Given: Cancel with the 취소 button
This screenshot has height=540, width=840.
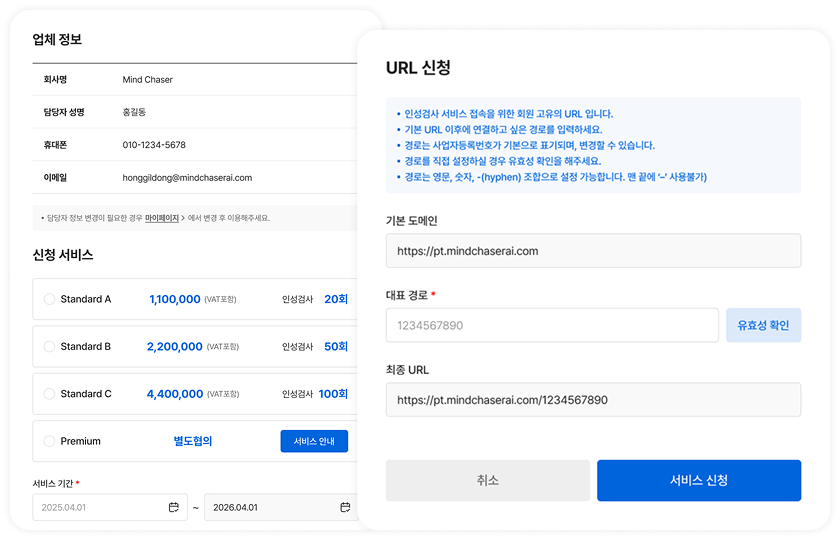Looking at the screenshot, I should [x=487, y=480].
